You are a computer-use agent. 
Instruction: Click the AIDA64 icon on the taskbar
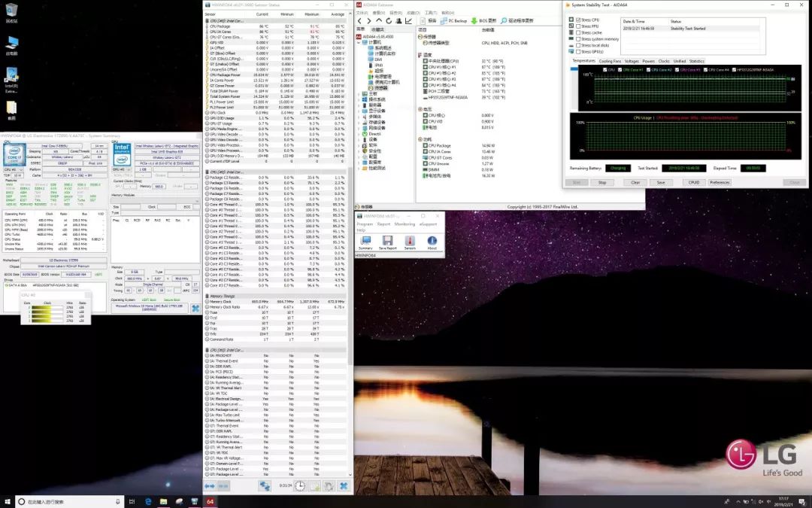[x=211, y=501]
